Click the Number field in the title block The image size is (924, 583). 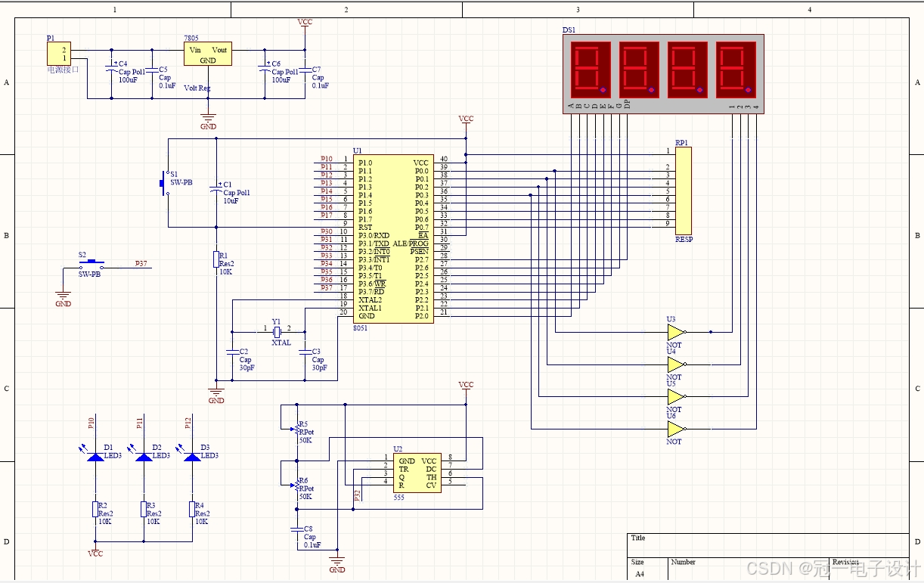coord(683,562)
